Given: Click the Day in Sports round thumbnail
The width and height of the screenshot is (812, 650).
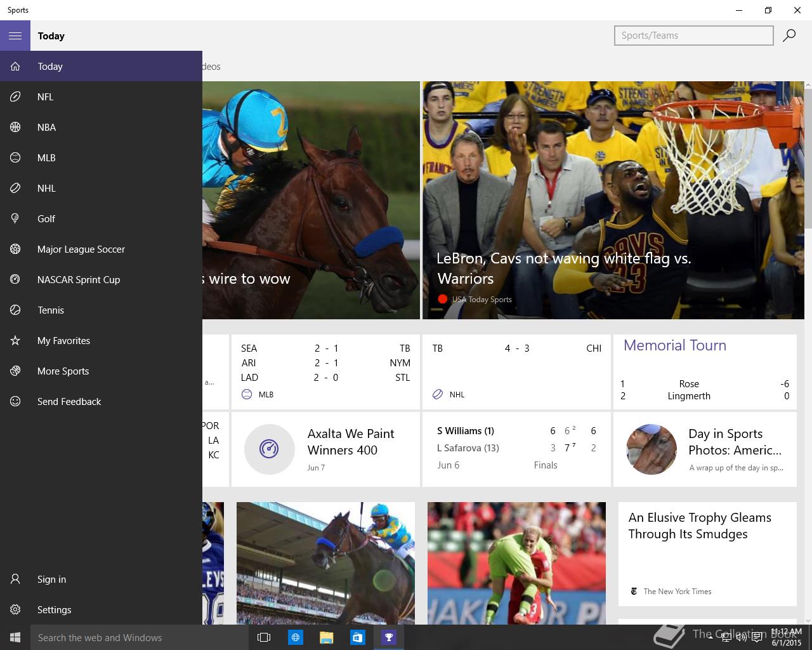Looking at the screenshot, I should pyautogui.click(x=652, y=449).
